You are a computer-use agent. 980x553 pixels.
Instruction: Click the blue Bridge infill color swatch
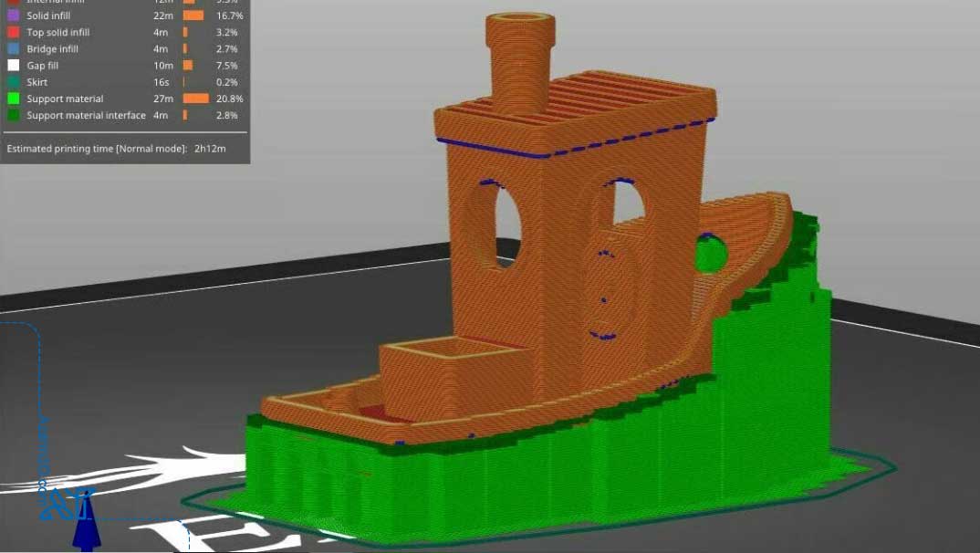[x=13, y=48]
